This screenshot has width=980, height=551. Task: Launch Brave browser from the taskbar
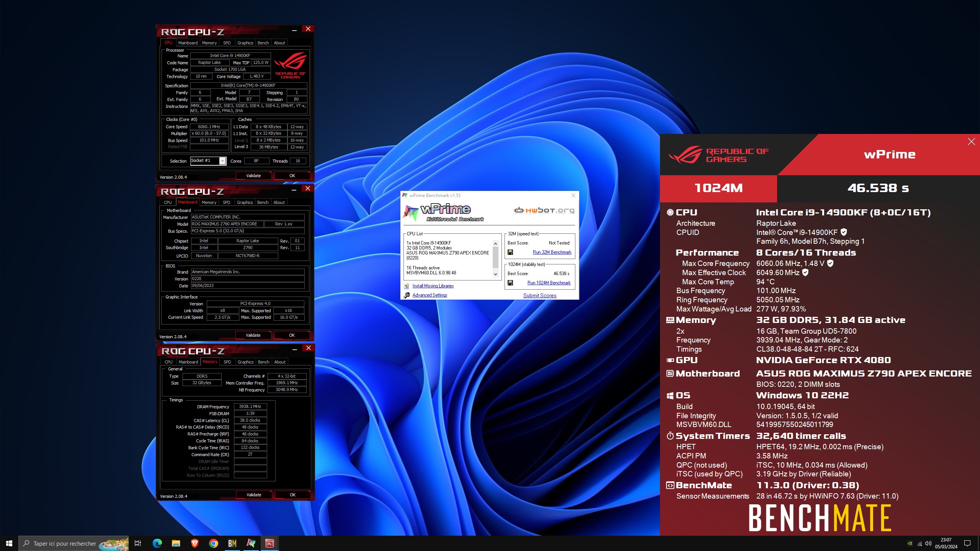[x=194, y=543]
